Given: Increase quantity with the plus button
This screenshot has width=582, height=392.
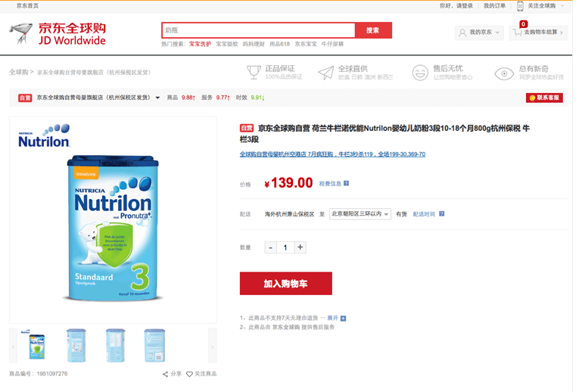Looking at the screenshot, I should (300, 247).
